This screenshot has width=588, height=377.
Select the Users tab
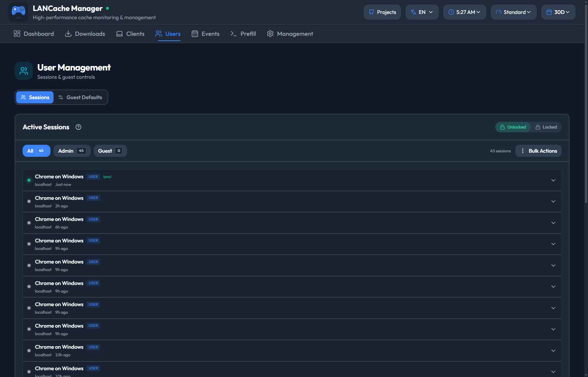[x=168, y=34]
